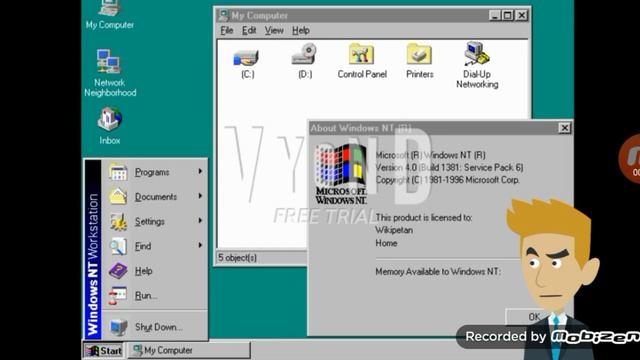This screenshot has width=640, height=360.
Task: Choose Find from the Start menu
Action: [155, 246]
